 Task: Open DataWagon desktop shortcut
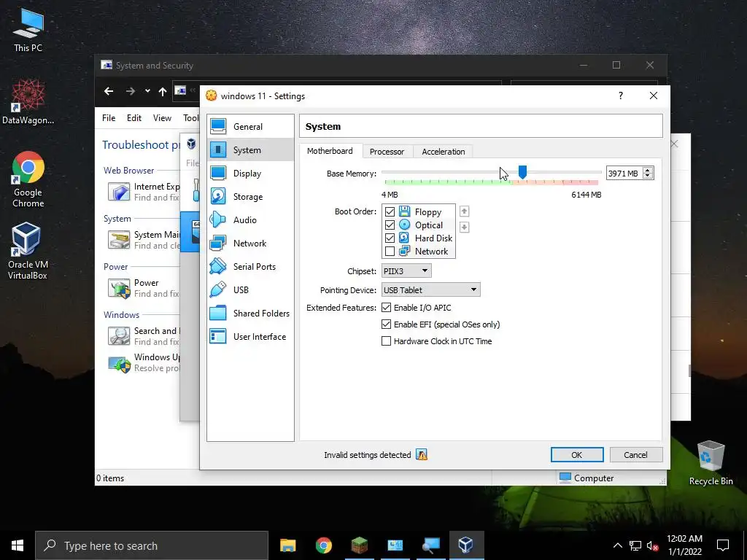click(x=28, y=102)
